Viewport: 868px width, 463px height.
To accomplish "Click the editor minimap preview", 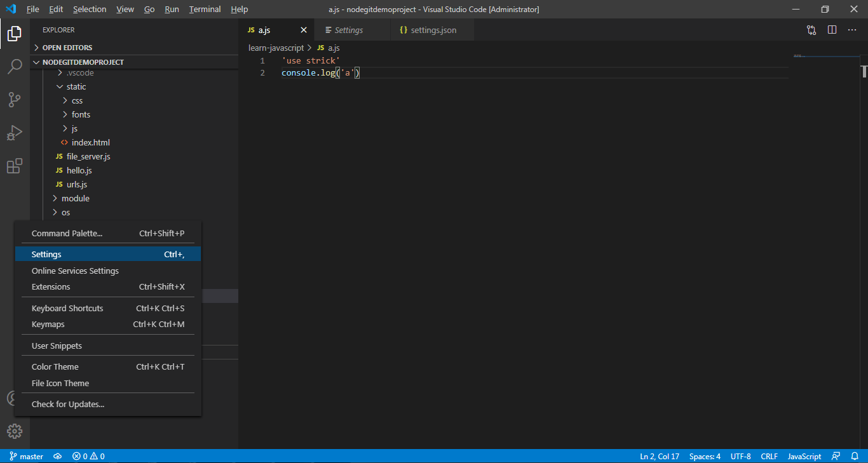I will click(825, 57).
